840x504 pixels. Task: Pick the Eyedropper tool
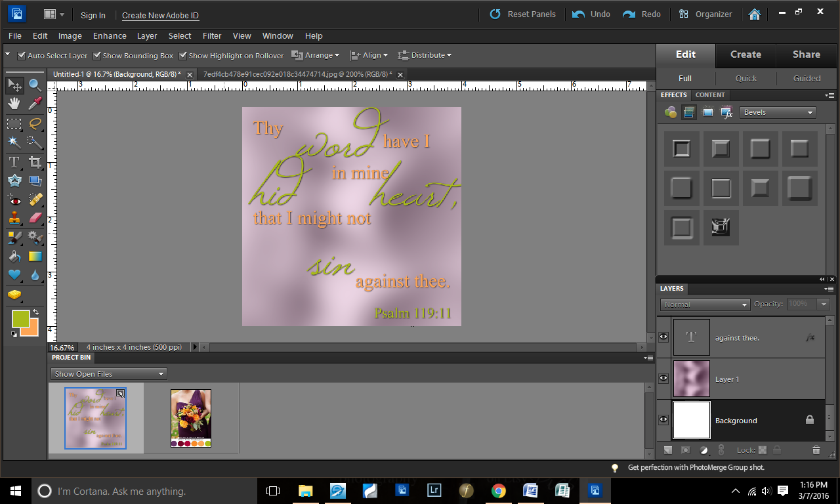(x=35, y=103)
